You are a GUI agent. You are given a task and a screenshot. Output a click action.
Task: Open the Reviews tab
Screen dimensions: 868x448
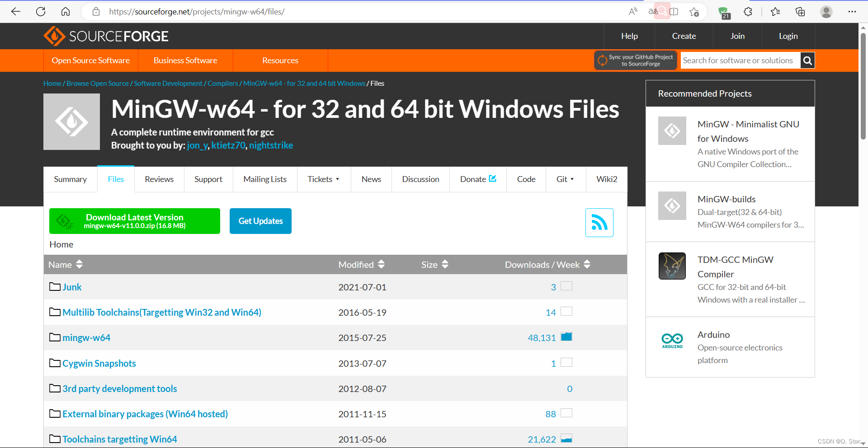(159, 179)
